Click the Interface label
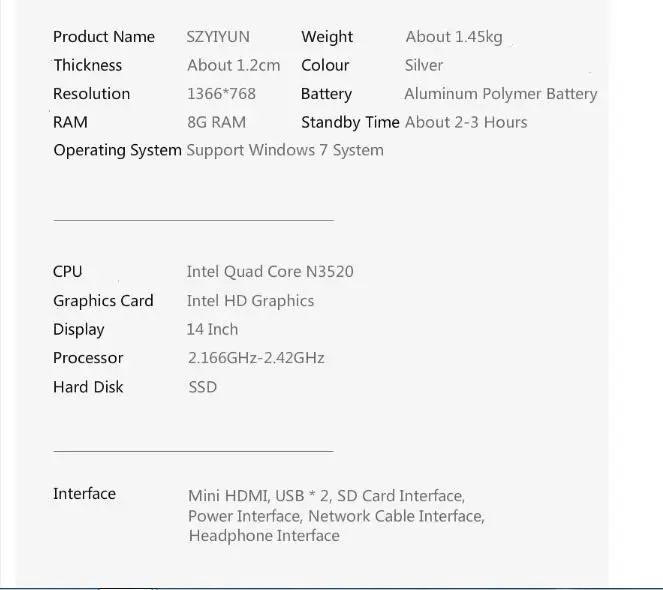This screenshot has height=590, width=663. 84,494
